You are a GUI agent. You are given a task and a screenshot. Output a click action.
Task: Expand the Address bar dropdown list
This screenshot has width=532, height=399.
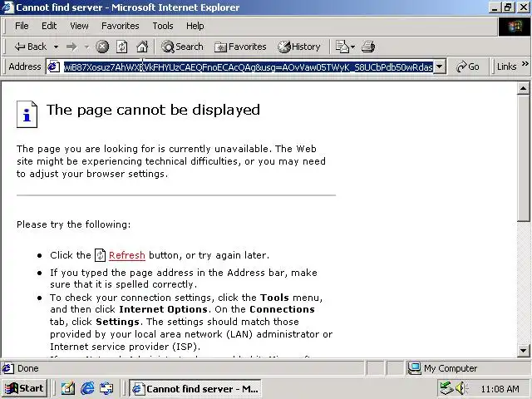440,66
